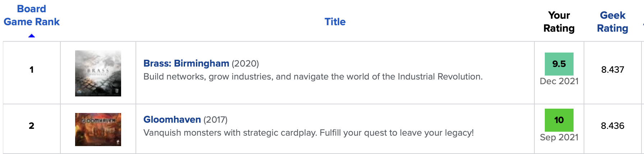644x154 pixels.
Task: Click the Brass: Birmingham description text
Action: click(313, 77)
